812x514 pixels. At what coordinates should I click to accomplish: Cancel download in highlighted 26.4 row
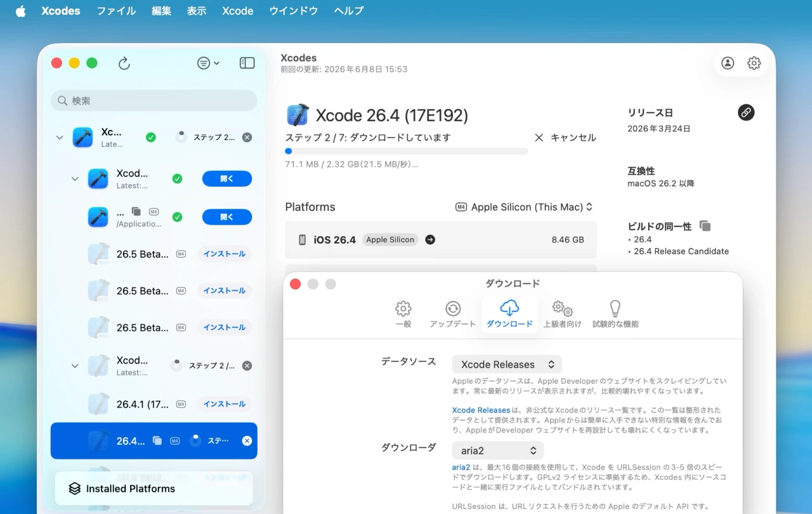coord(247,441)
